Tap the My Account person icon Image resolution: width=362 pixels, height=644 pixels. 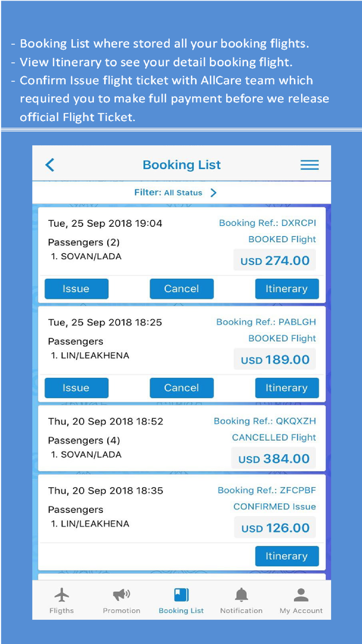[301, 594]
